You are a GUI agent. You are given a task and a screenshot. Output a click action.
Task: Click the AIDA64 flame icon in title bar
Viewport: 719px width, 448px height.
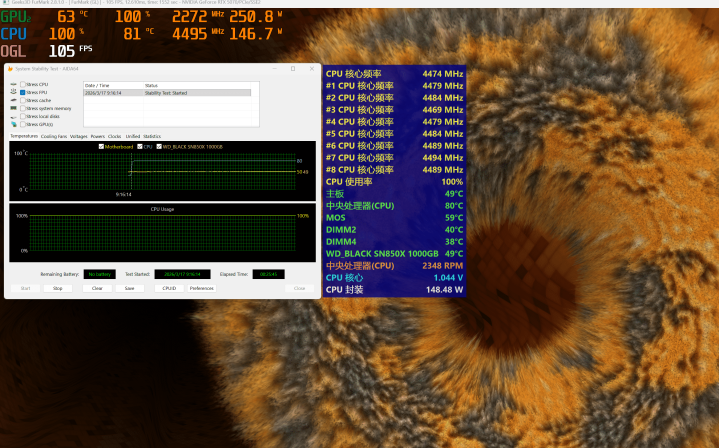tap(9, 69)
